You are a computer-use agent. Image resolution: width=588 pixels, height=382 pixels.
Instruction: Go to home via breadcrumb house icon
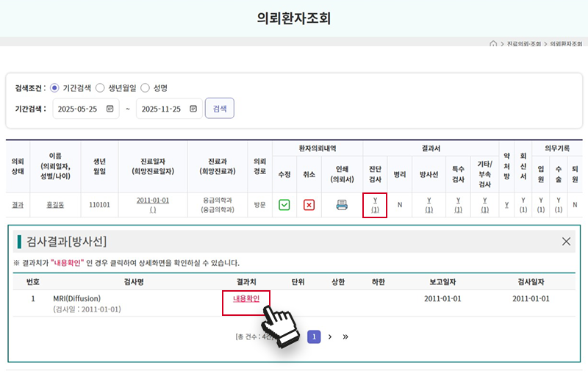(493, 44)
